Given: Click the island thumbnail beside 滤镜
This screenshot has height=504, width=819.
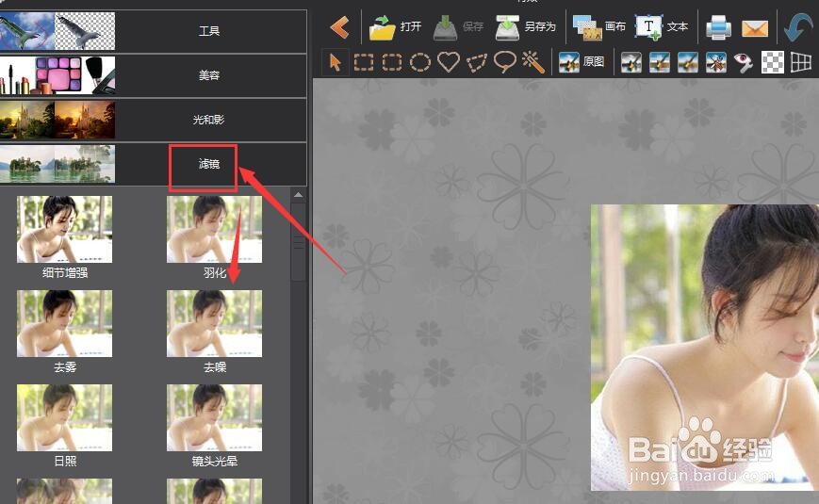Looking at the screenshot, I should point(57,164).
